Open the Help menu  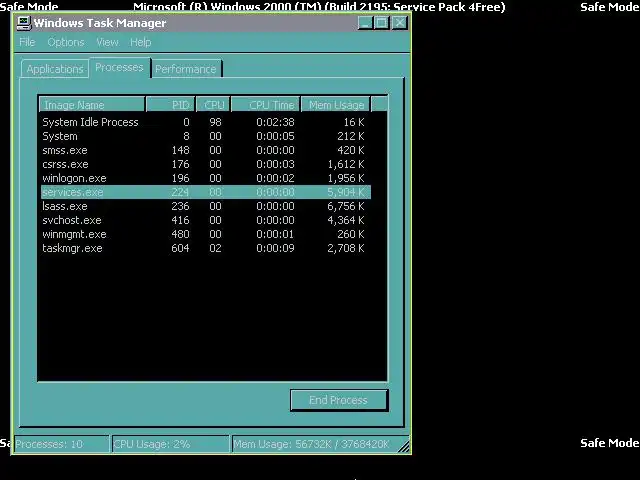tap(141, 42)
